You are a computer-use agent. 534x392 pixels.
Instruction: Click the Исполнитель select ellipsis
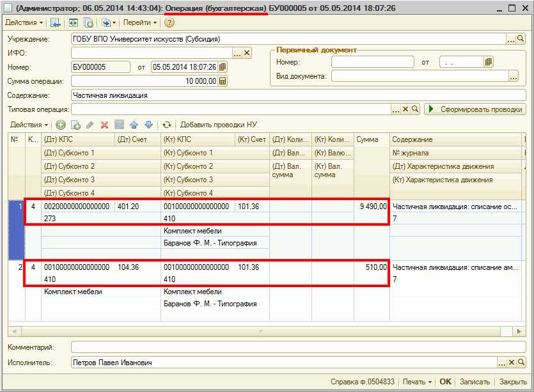coord(501,363)
